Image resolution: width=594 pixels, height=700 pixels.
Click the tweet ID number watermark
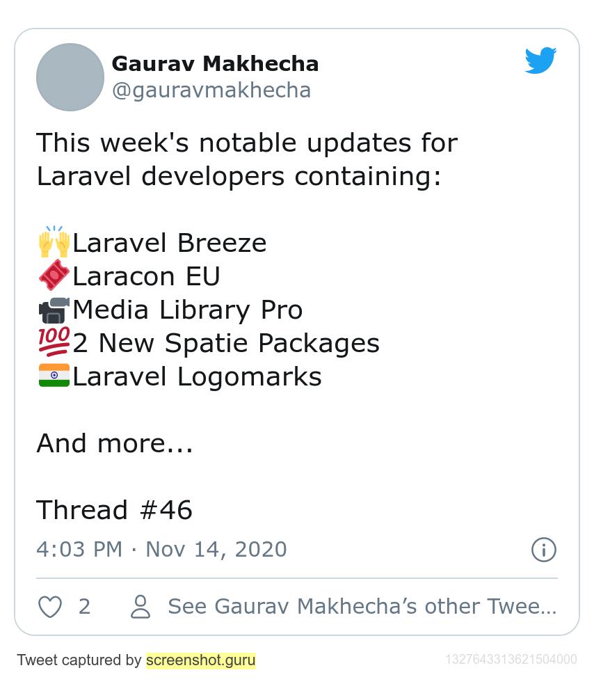511,660
